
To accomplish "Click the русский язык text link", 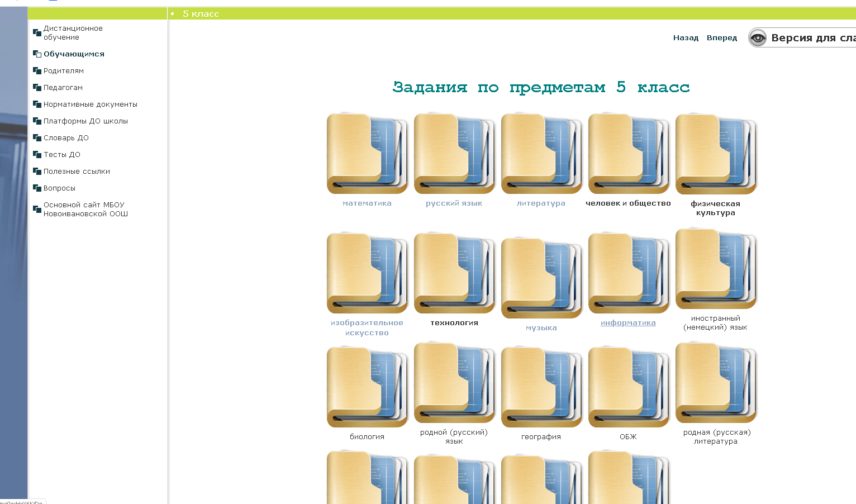I will tap(454, 203).
